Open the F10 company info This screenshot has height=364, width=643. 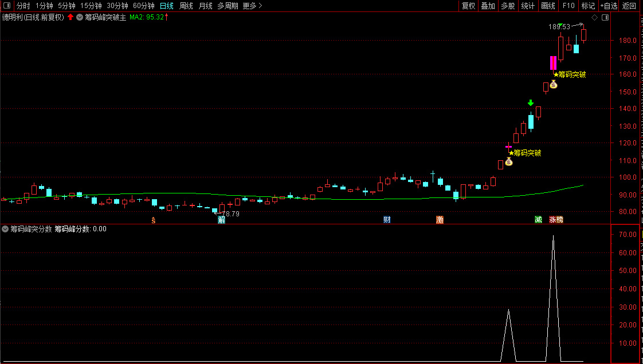568,6
